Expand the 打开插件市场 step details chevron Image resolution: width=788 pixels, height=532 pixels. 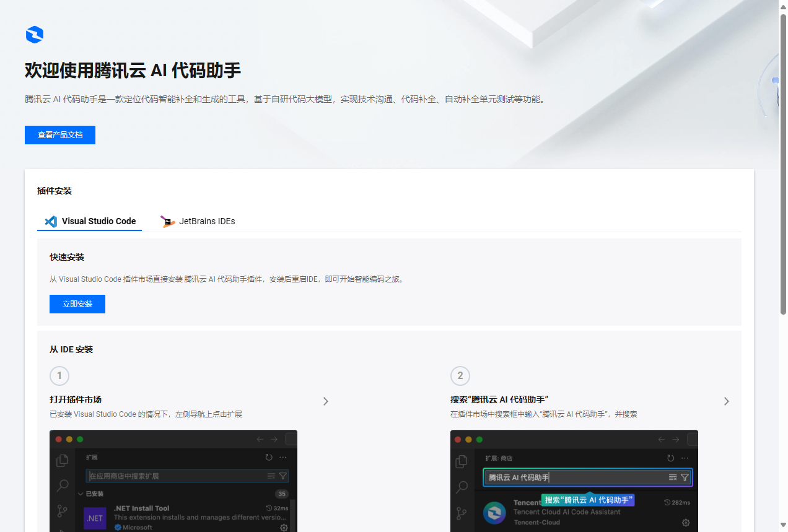(326, 401)
